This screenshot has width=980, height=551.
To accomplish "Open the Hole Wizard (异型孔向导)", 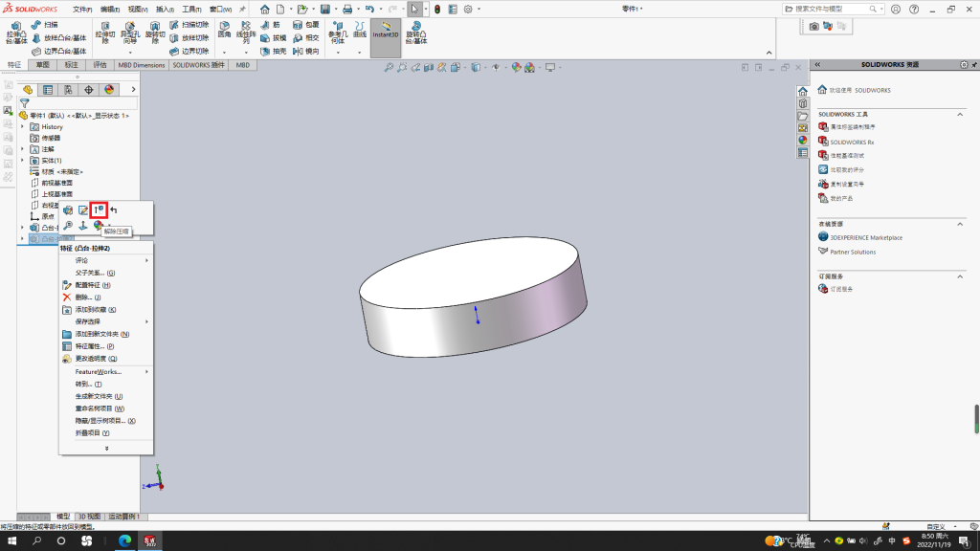I will pos(129,33).
